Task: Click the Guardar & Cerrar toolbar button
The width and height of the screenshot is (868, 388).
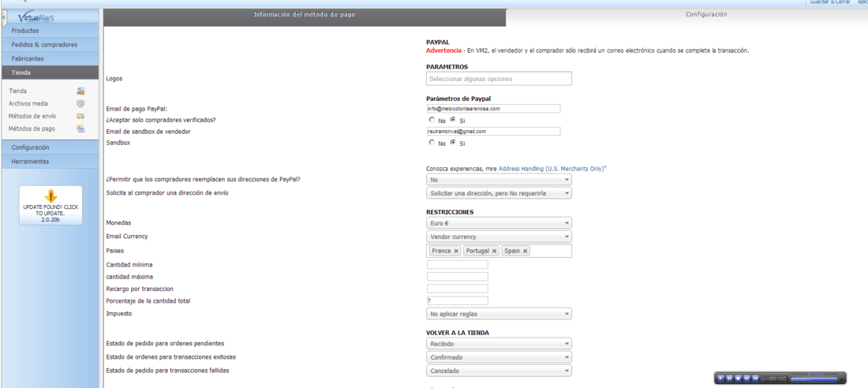Action: 832,2
